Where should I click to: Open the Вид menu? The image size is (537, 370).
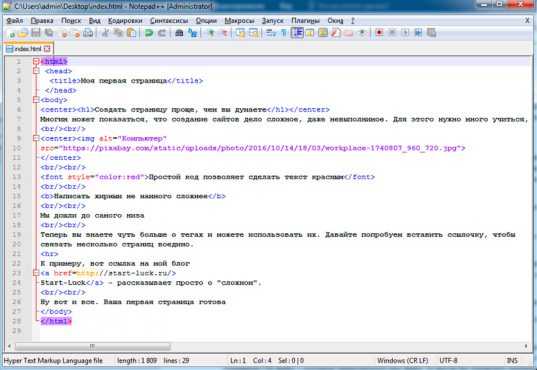(x=95, y=21)
